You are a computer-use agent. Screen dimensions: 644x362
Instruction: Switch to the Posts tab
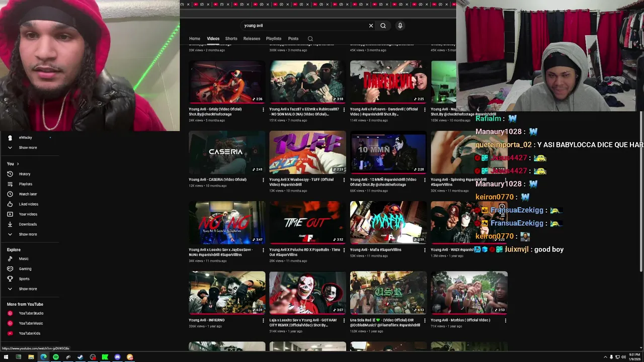[293, 39]
